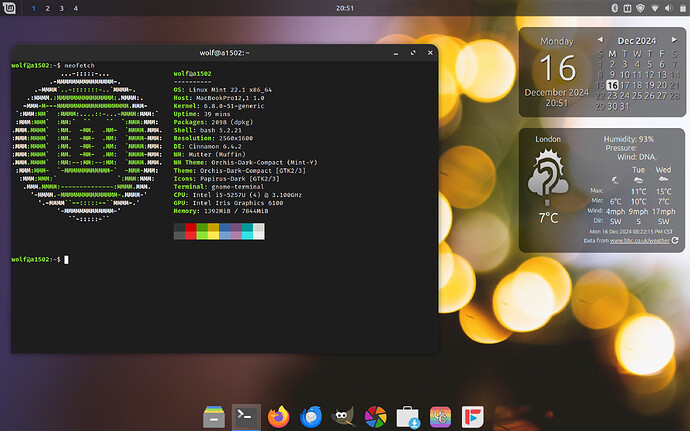Click the Wed forecast column header
Image resolution: width=690 pixels, height=431 pixels.
pos(663,170)
